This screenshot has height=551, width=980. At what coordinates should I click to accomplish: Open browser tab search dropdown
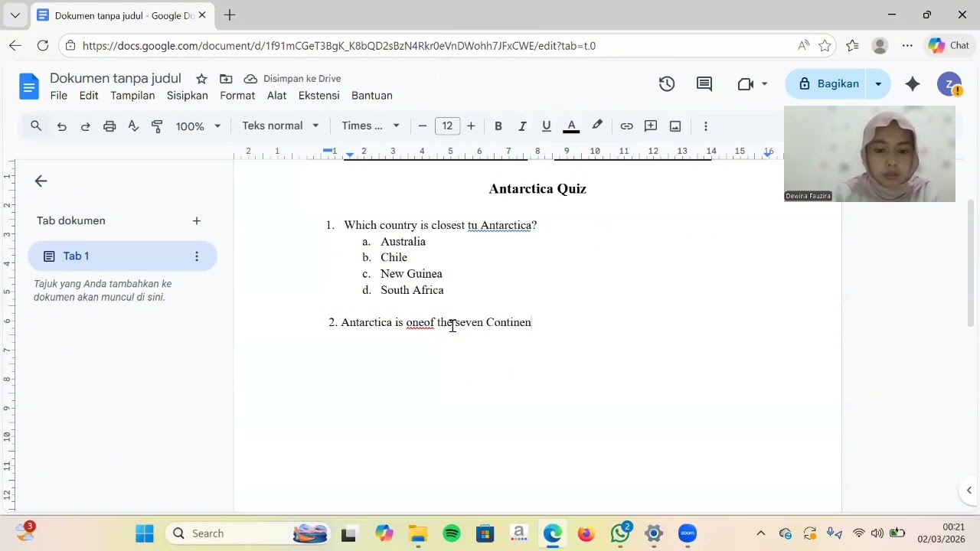pos(15,15)
